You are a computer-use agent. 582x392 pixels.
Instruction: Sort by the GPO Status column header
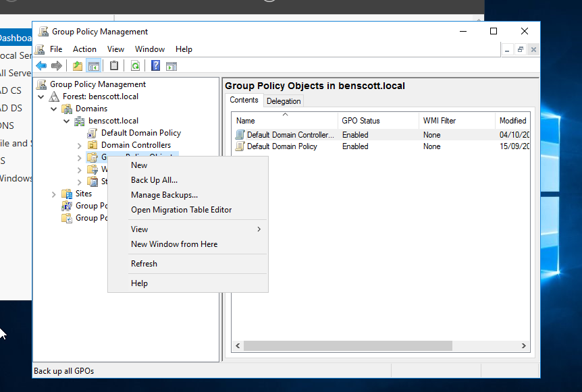pyautogui.click(x=378, y=121)
